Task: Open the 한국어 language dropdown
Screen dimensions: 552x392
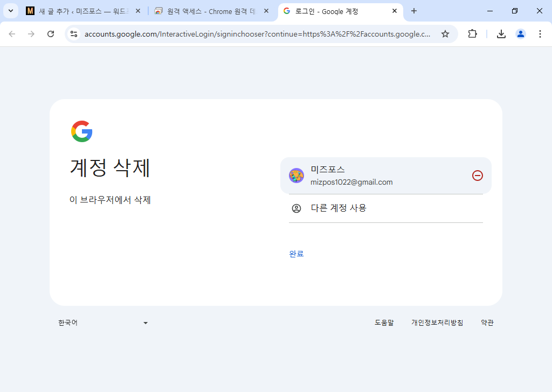Action: pyautogui.click(x=103, y=323)
